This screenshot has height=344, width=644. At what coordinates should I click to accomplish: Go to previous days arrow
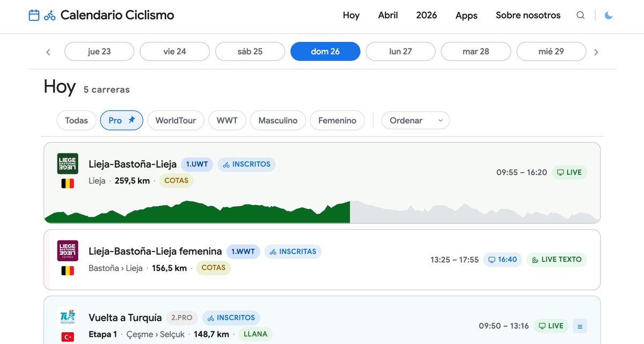click(x=48, y=52)
